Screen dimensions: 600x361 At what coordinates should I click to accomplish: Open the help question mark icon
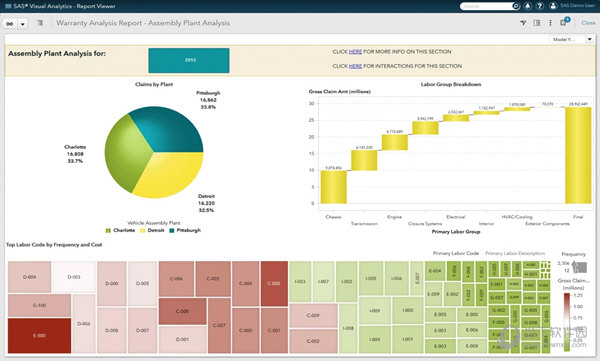pos(540,6)
